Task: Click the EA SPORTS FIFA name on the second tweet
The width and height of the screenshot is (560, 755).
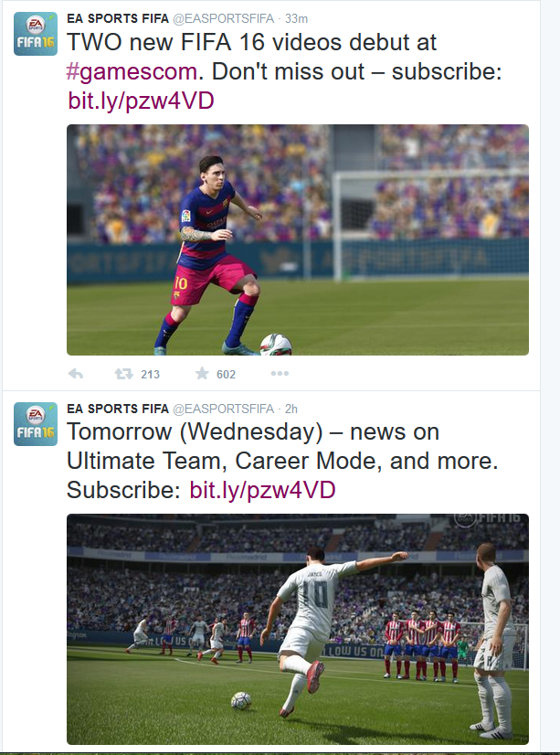Action: click(x=118, y=409)
